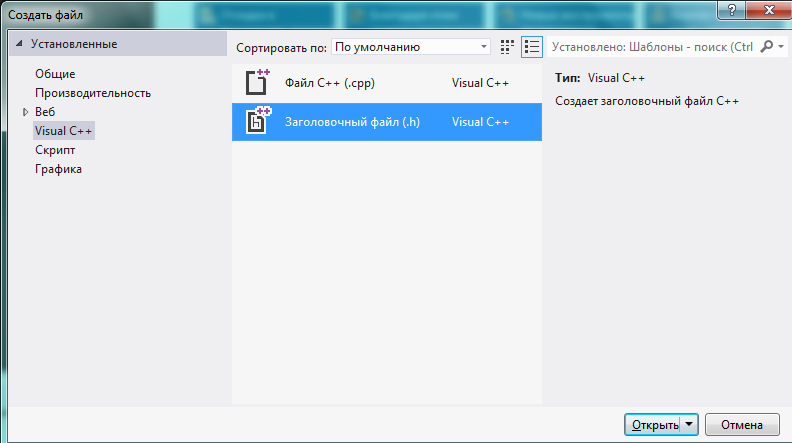
Task: Select the Общие category
Action: click(x=55, y=74)
